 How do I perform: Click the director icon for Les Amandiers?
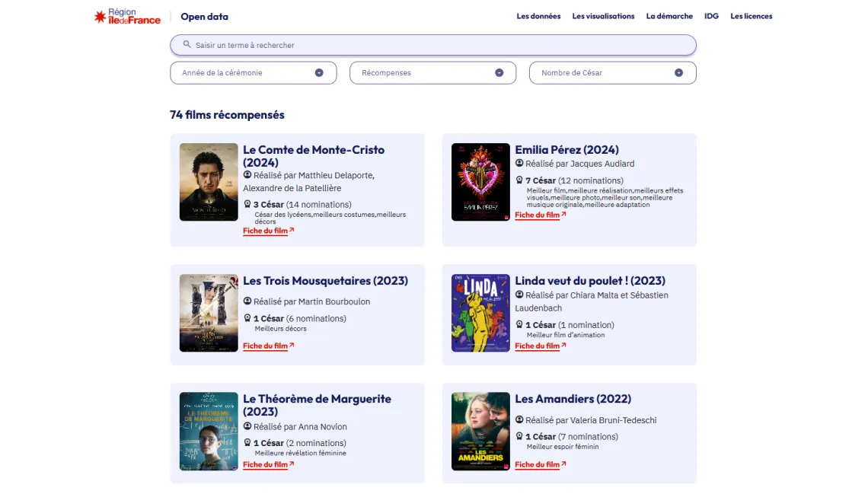tap(519, 419)
